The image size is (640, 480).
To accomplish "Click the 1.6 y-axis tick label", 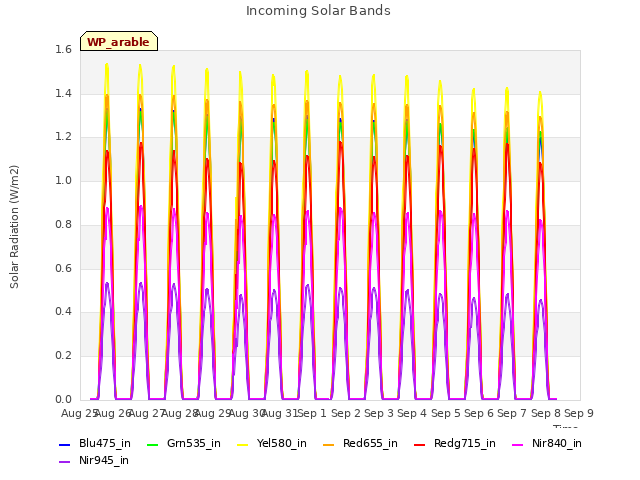I will (63, 50).
